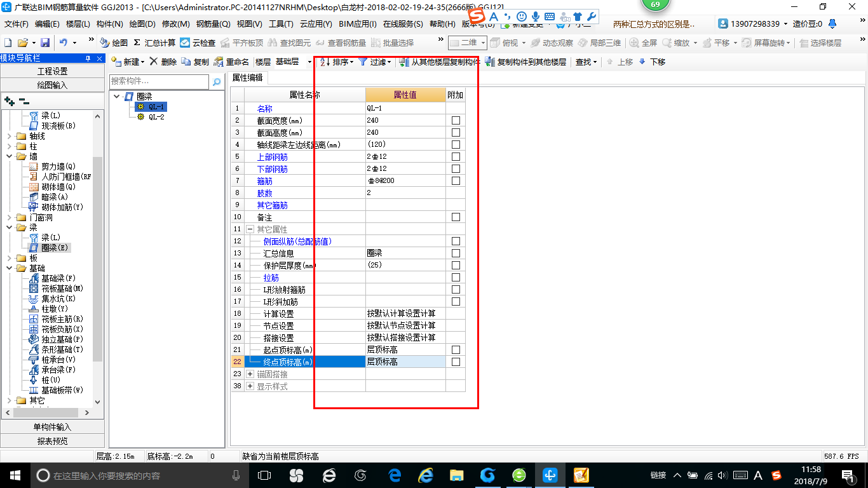
Task: Click the undo arrow icon
Action: click(64, 43)
